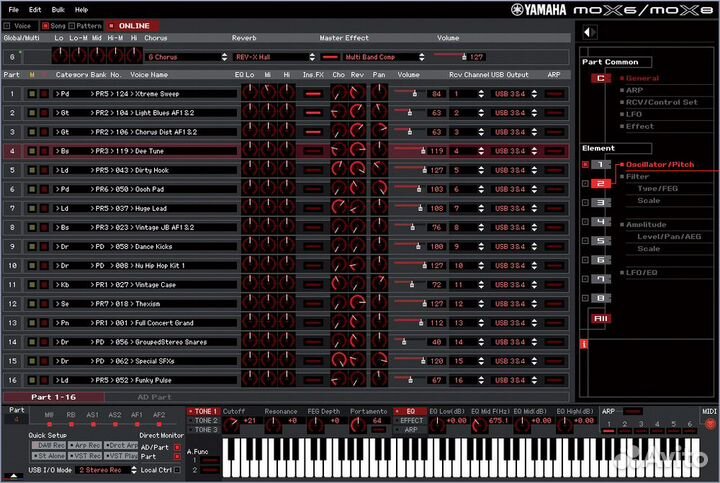Toggle Ins.FX switch for part 3

coord(313,132)
